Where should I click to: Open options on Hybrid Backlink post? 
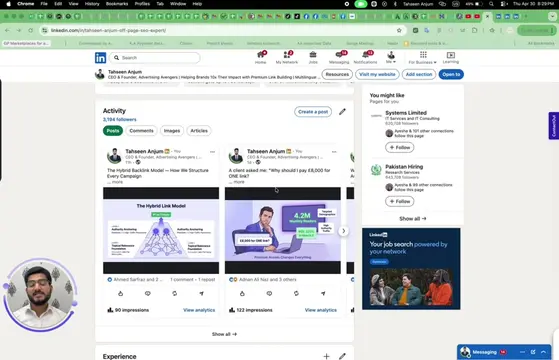click(212, 152)
